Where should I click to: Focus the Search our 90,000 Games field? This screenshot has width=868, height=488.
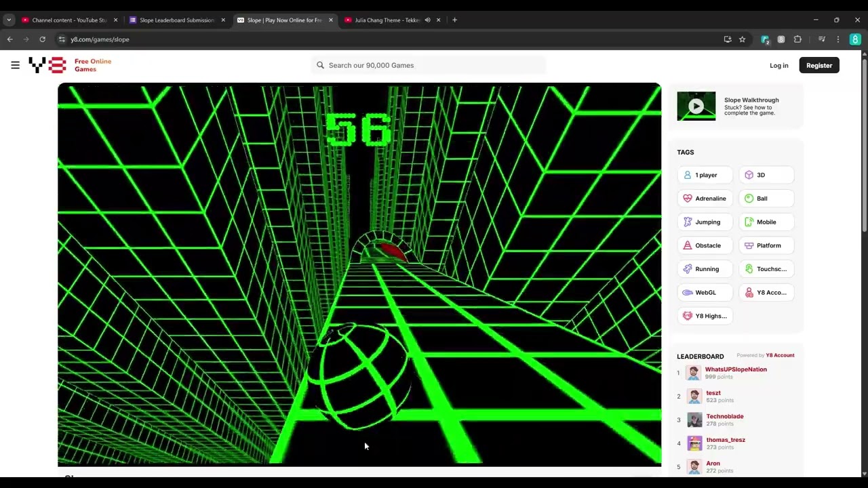429,65
